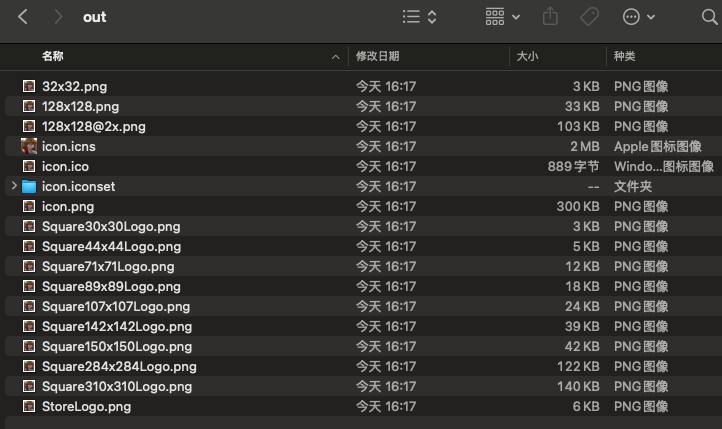Open the group-by options dropdown
Screen dimensions: 722x429
(503, 17)
